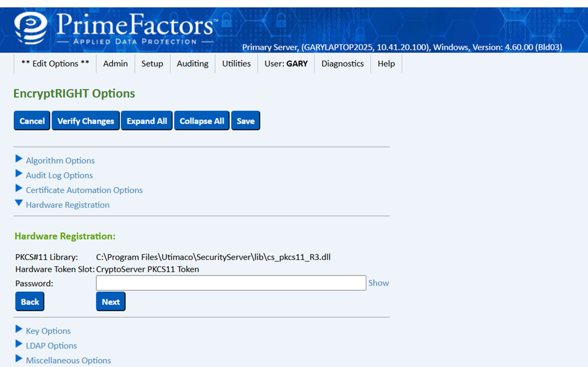Click the Back button
This screenshot has width=588, height=367.
pyautogui.click(x=30, y=301)
